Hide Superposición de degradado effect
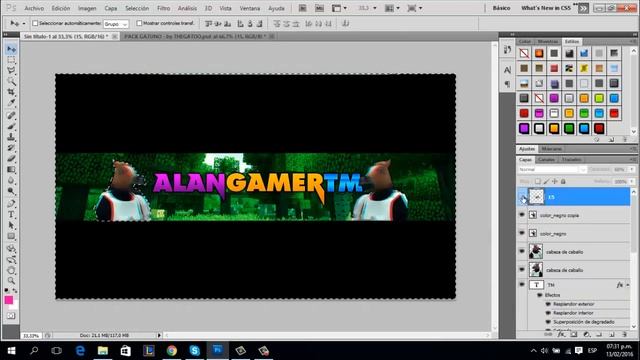640x360 pixels. click(548, 322)
